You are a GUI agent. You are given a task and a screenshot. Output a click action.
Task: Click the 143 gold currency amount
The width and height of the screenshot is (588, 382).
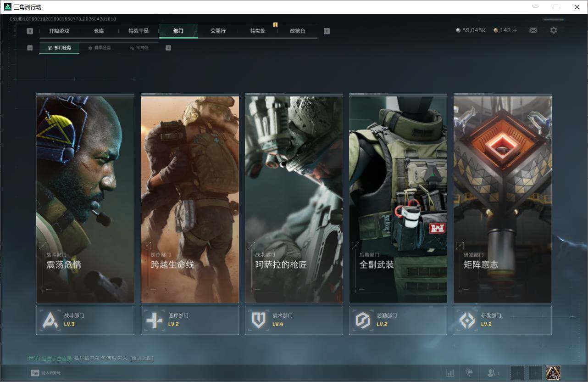click(505, 30)
